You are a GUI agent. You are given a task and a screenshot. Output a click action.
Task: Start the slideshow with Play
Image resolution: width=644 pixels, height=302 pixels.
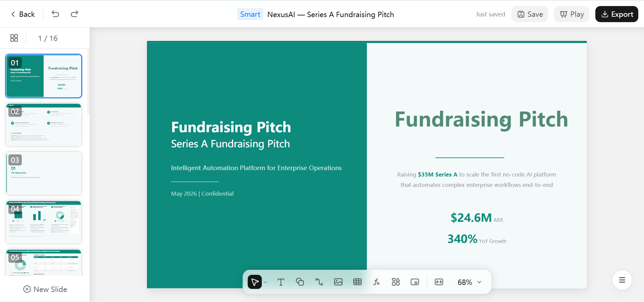point(572,14)
